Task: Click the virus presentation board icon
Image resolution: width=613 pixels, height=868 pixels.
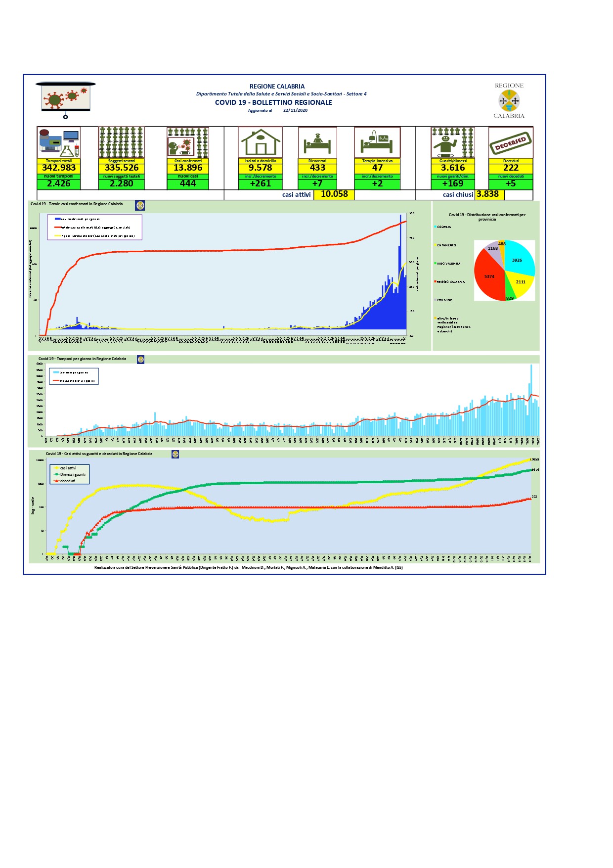Action: pyautogui.click(x=65, y=99)
